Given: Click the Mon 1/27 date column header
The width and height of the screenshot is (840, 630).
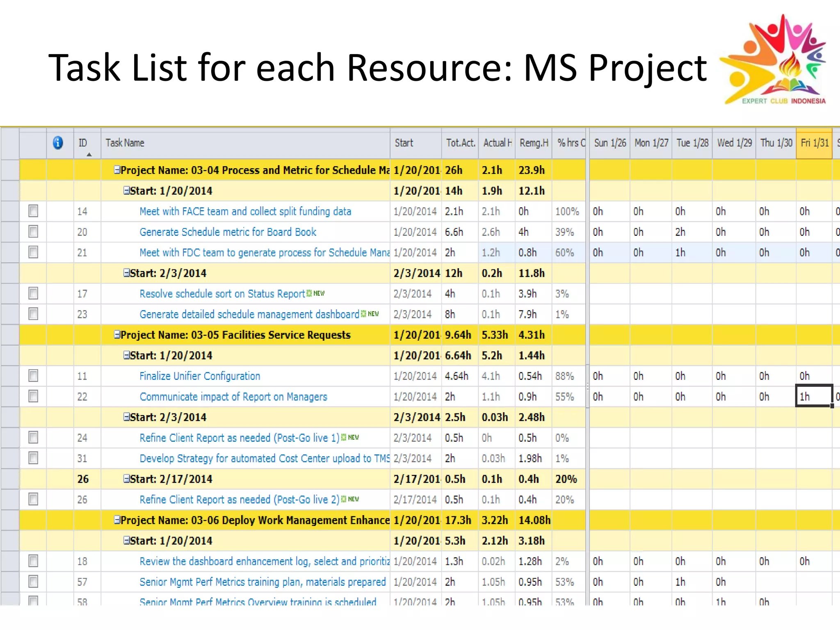Looking at the screenshot, I should (651, 143).
